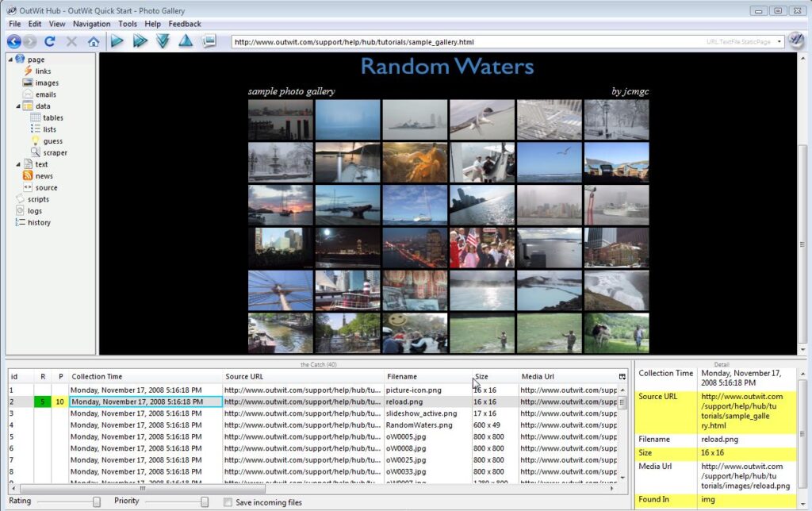This screenshot has height=511, width=812.
Task: Click the Collection Time column header
Action: 97,376
